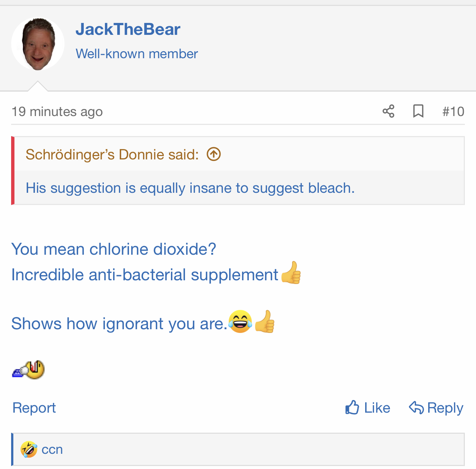The height and width of the screenshot is (469, 476).
Task: Click 'Schrödinger's Donnie said:' quote header
Action: click(x=112, y=154)
